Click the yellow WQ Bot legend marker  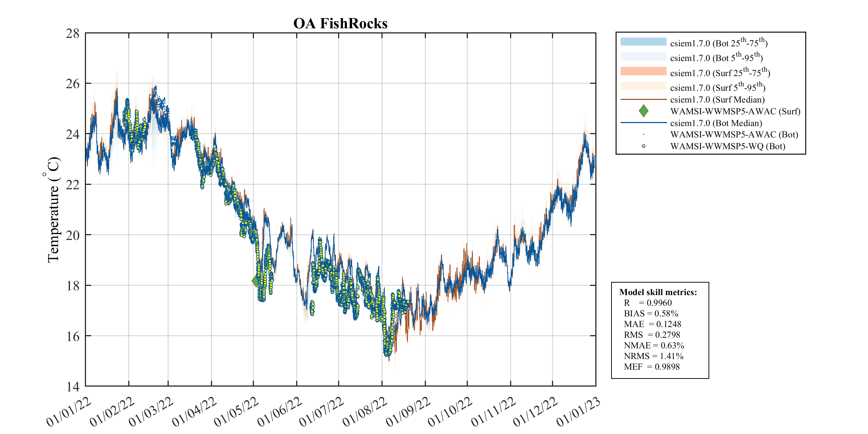[643, 146]
